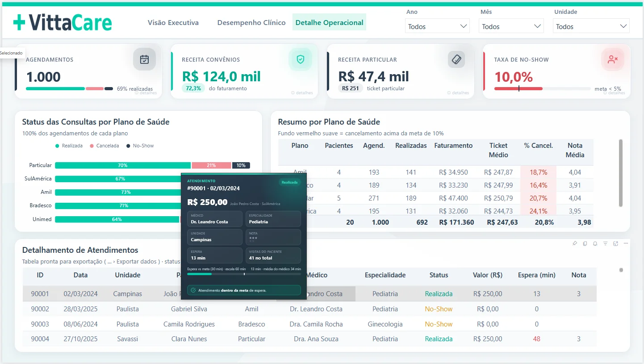Click the check icon in the tooltip footer
644x364 pixels.
(193, 290)
